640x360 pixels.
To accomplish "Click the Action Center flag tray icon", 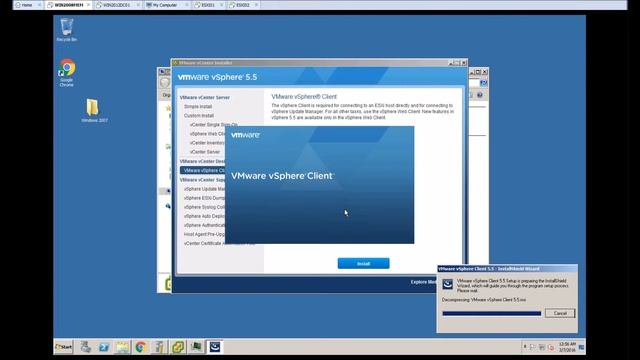I will pyautogui.click(x=533, y=347).
